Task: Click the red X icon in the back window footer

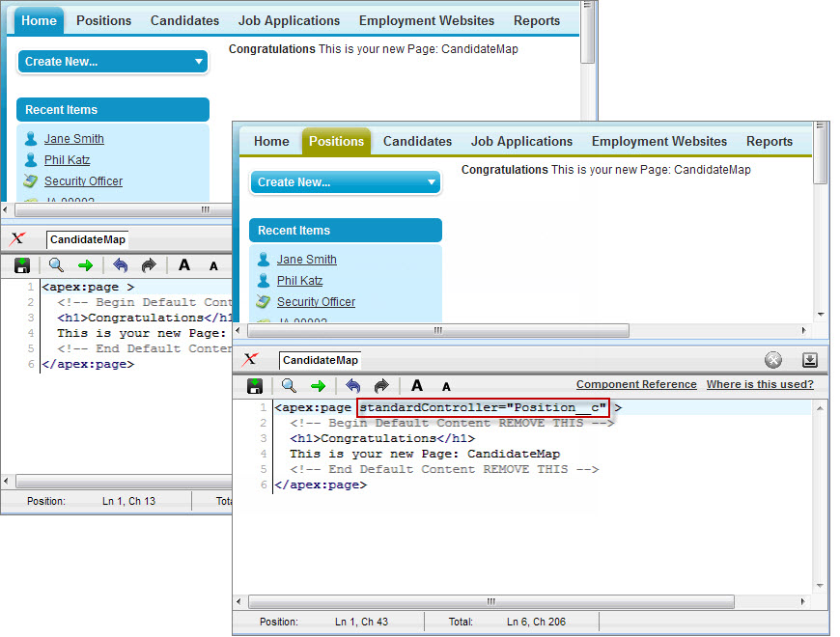Action: (x=17, y=238)
